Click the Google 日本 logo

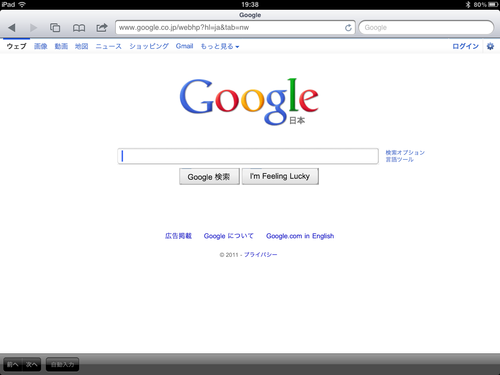249,102
